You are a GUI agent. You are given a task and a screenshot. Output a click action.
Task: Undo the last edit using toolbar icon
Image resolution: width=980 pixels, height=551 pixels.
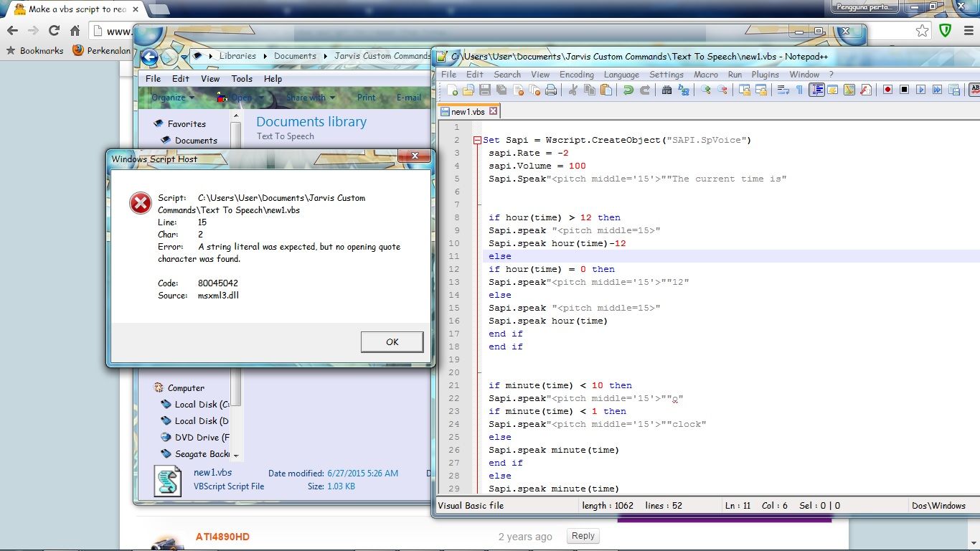click(628, 90)
